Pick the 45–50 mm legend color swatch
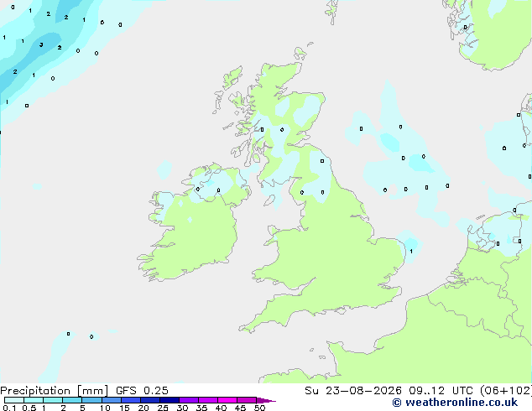 [247, 400]
